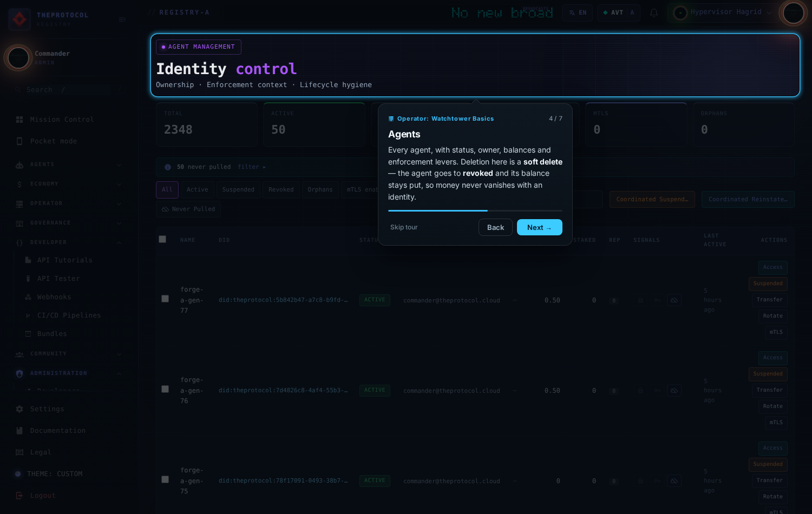
Task: Tick the select-all checkbox in the table header
Action: pos(162,239)
